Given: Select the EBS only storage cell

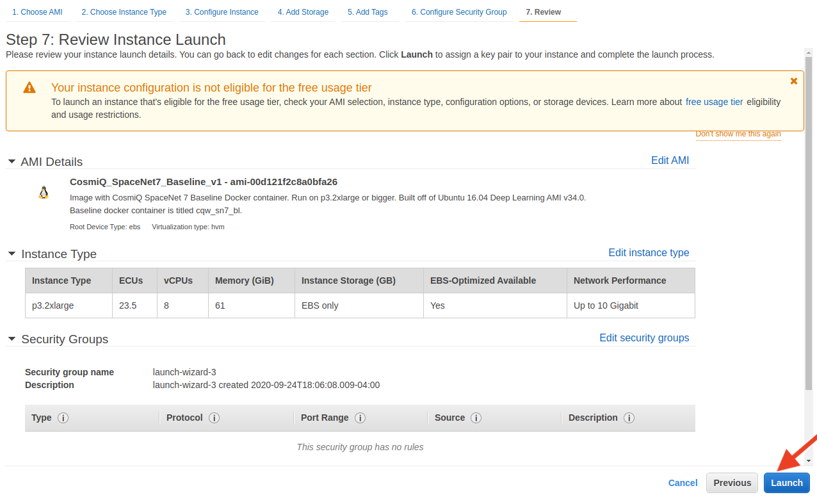Looking at the screenshot, I should (359, 305).
